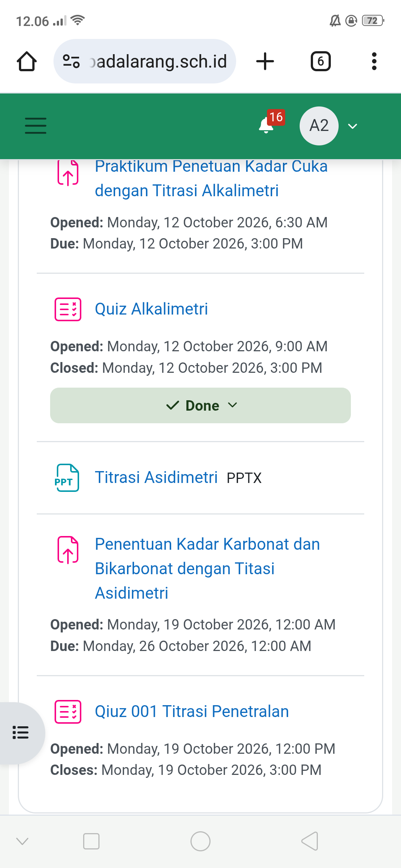Open Qiuz 001 Titrasi Penetralan link
Screen dimensions: 401x868
pos(192,711)
